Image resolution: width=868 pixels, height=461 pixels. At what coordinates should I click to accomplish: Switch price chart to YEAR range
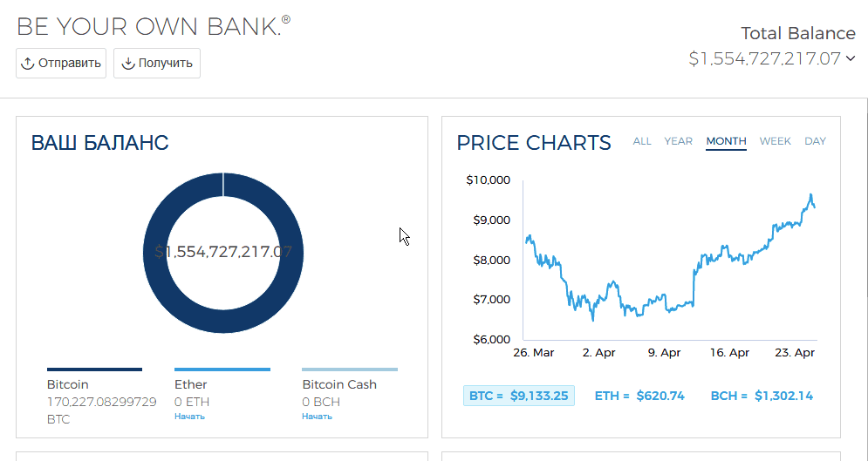(678, 141)
